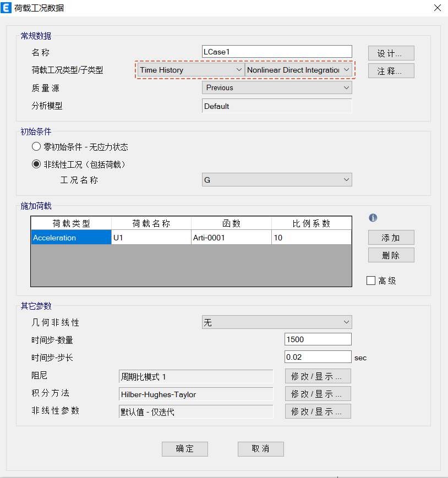
Task: Open the 几何非线性 dropdown
Action: click(277, 322)
